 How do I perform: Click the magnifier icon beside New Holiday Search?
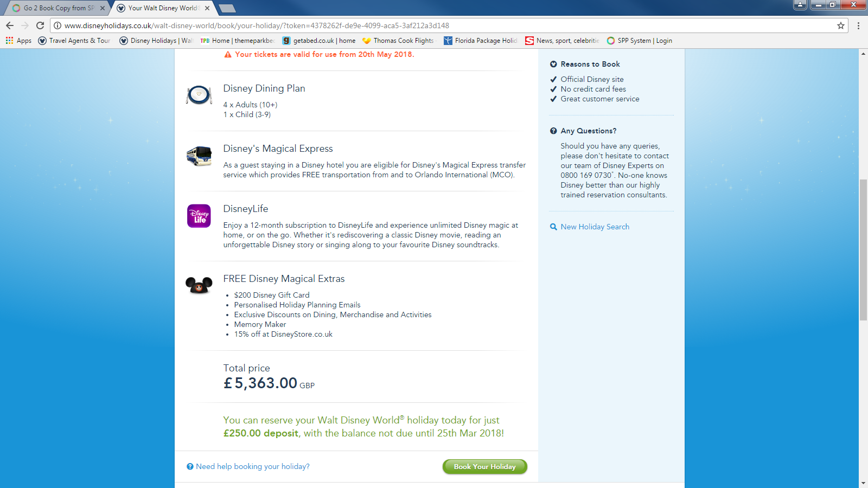click(553, 227)
